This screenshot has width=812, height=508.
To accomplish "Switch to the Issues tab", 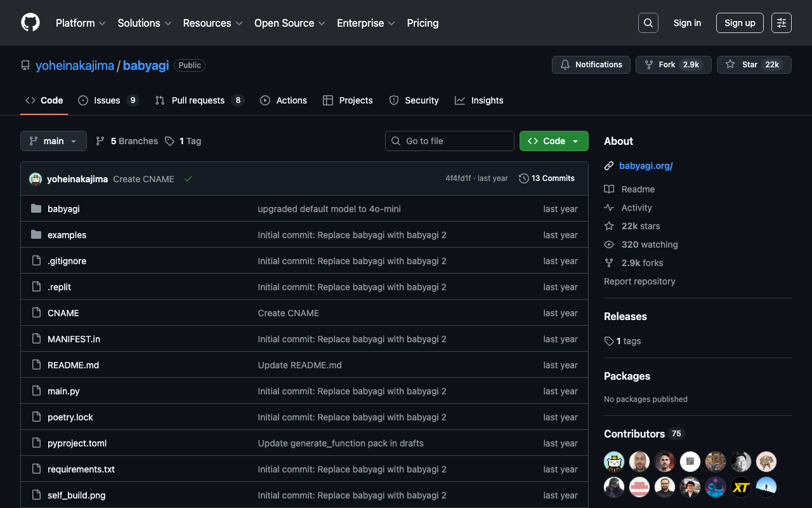I will tap(107, 100).
